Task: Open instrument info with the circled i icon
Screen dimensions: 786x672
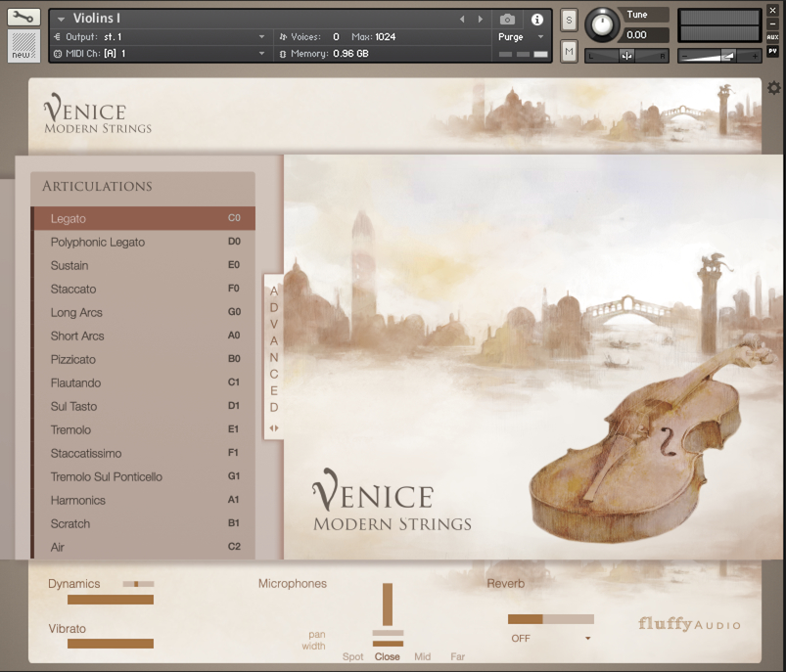Action: point(537,20)
